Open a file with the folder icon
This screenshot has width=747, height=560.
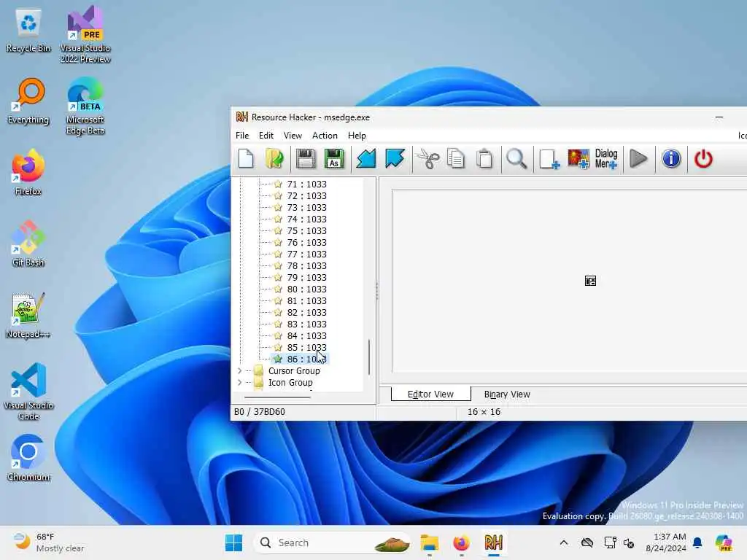pyautogui.click(x=274, y=158)
